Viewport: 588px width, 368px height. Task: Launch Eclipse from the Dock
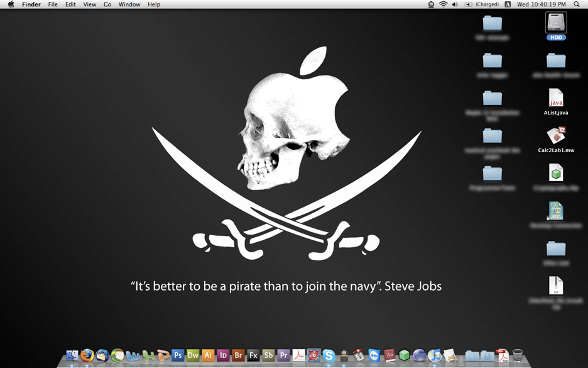click(420, 355)
